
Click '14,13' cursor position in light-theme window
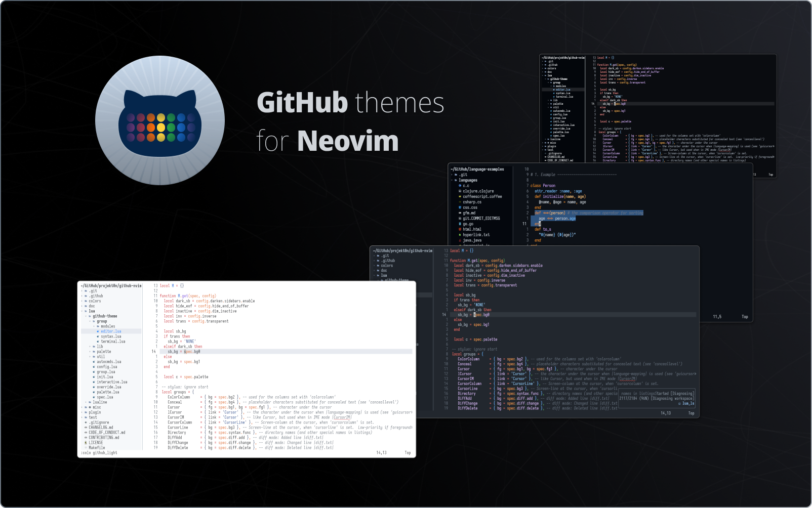[381, 453]
